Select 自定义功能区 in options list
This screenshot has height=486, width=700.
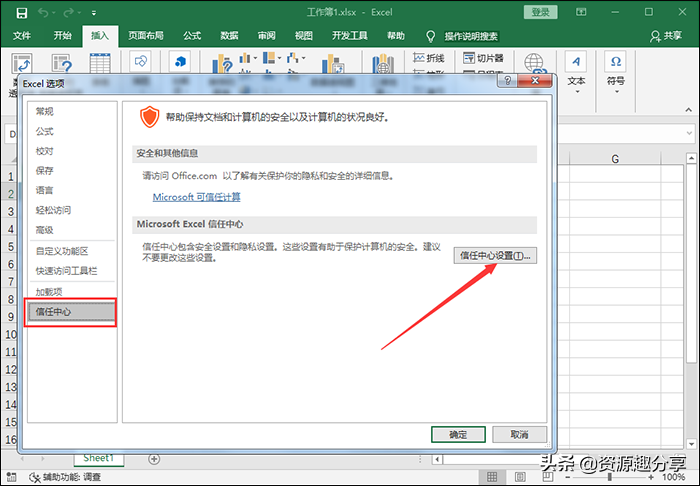tap(62, 251)
